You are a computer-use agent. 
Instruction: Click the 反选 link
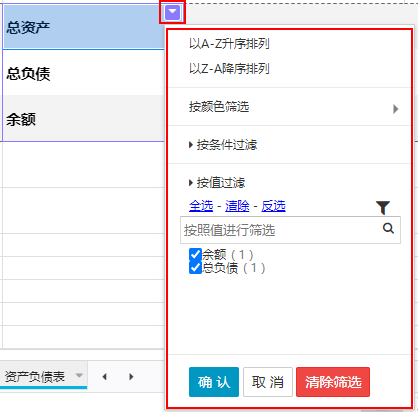tap(273, 206)
